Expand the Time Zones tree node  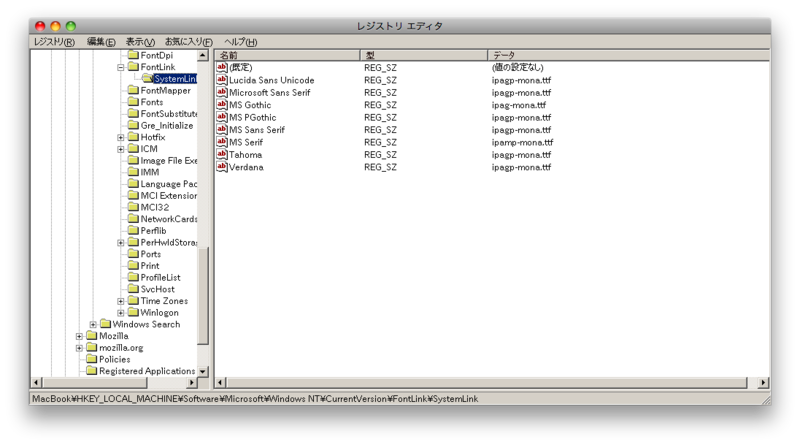(121, 302)
